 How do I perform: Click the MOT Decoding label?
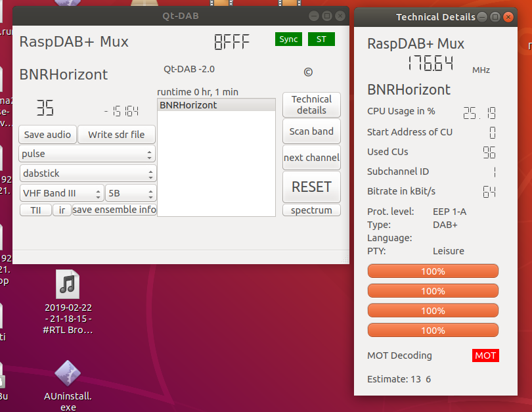click(x=399, y=355)
